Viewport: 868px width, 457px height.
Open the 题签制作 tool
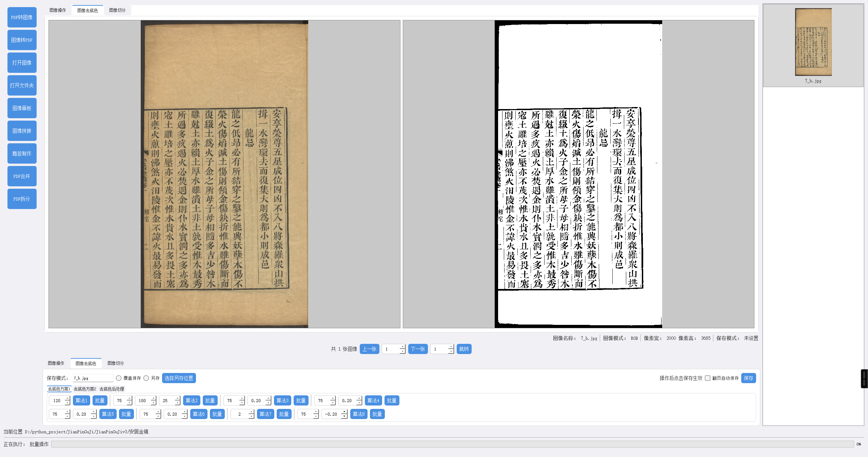coord(22,153)
